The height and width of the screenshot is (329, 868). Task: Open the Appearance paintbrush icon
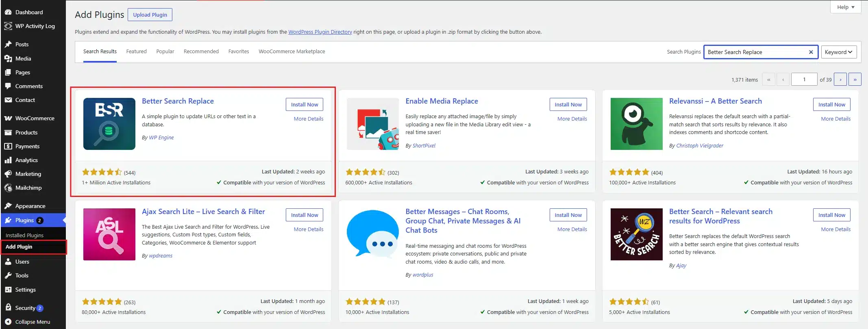[8, 206]
